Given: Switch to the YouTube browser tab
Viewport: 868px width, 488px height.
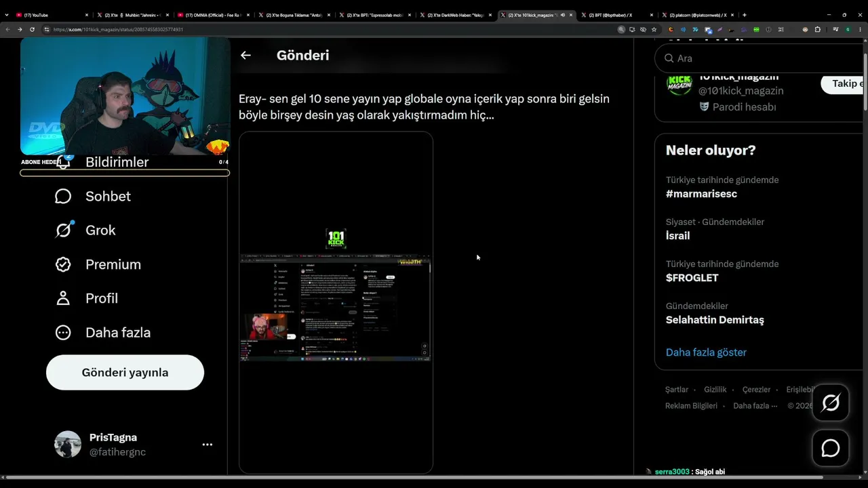Looking at the screenshot, I should tap(52, 15).
